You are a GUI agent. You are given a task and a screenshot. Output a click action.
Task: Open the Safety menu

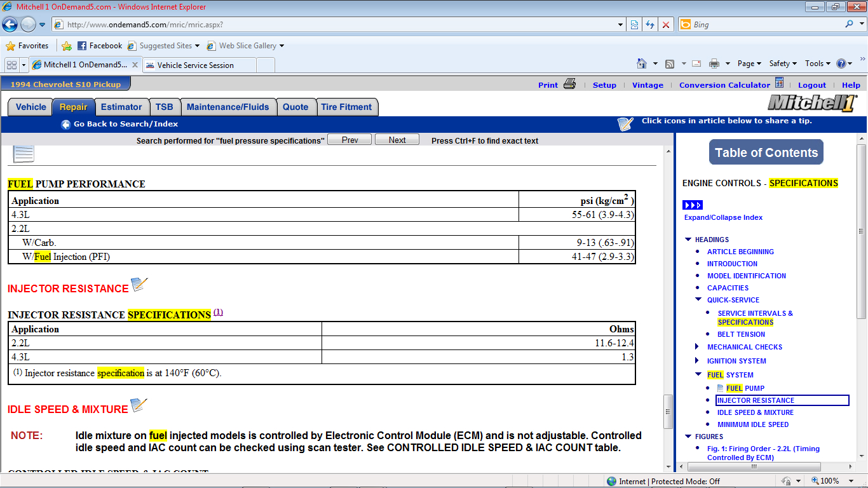pyautogui.click(x=783, y=64)
